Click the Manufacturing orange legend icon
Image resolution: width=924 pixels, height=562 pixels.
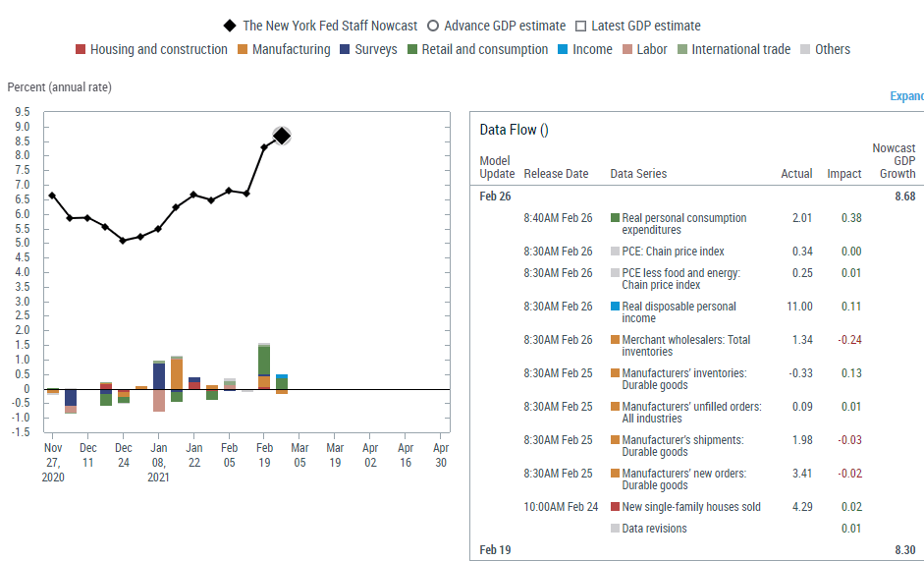243,49
